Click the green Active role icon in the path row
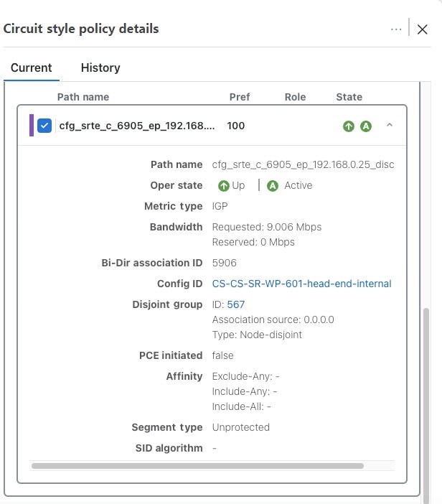Viewport: 442px width, 504px height. pyautogui.click(x=366, y=126)
